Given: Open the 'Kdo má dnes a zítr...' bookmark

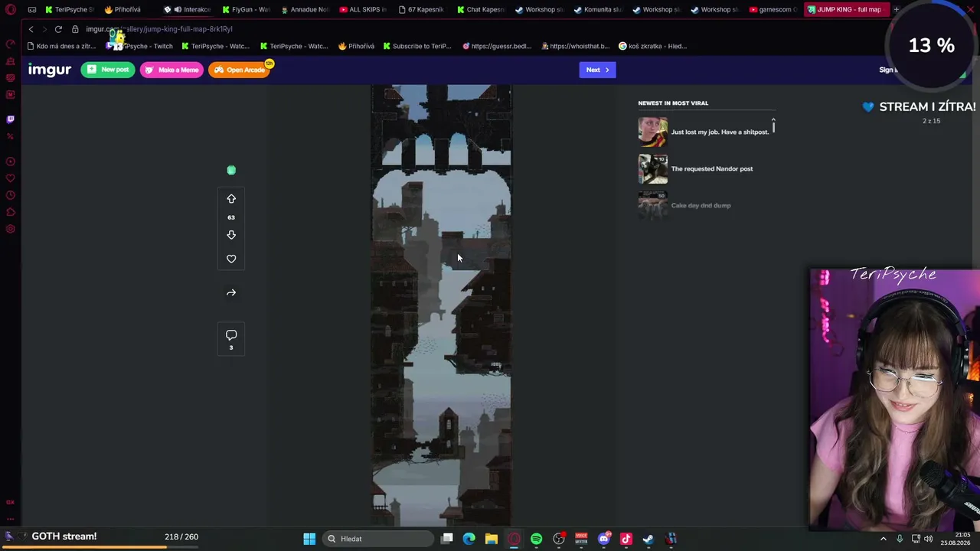Looking at the screenshot, I should tap(61, 46).
